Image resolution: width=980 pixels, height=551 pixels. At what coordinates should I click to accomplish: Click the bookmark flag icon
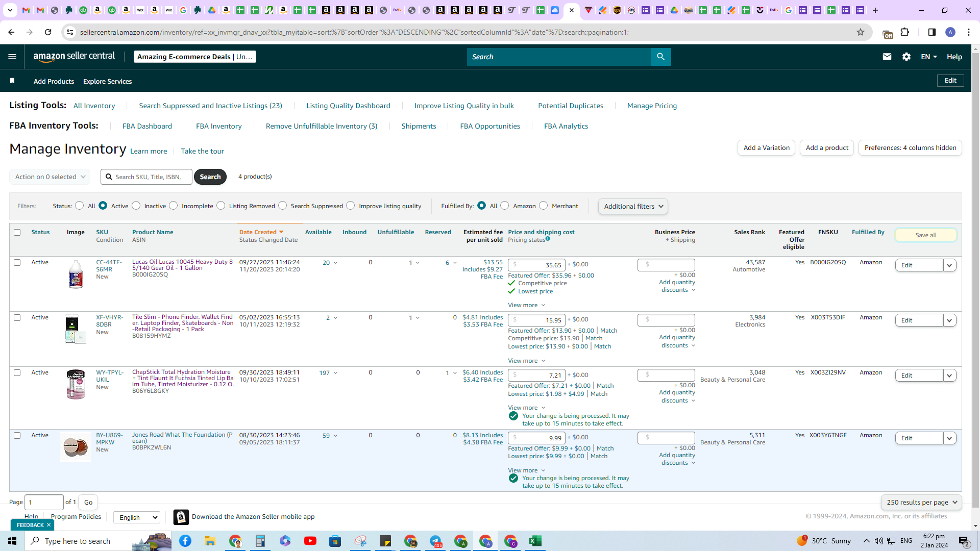coord(12,81)
